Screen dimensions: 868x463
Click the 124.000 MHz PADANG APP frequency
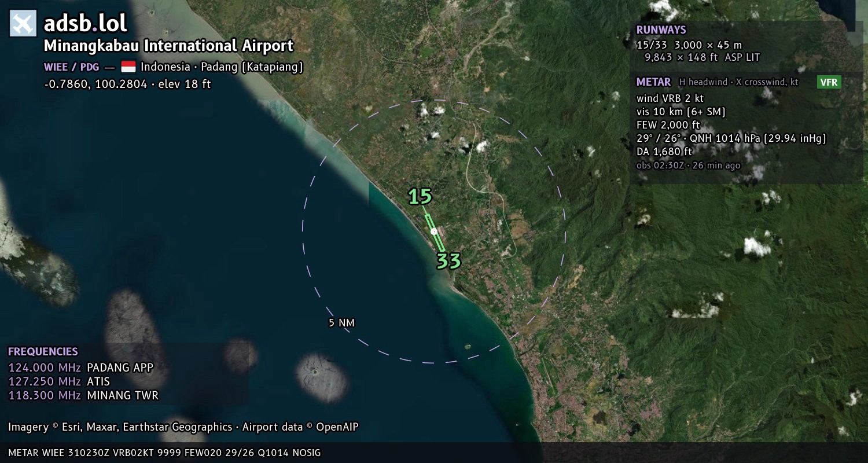coord(81,368)
